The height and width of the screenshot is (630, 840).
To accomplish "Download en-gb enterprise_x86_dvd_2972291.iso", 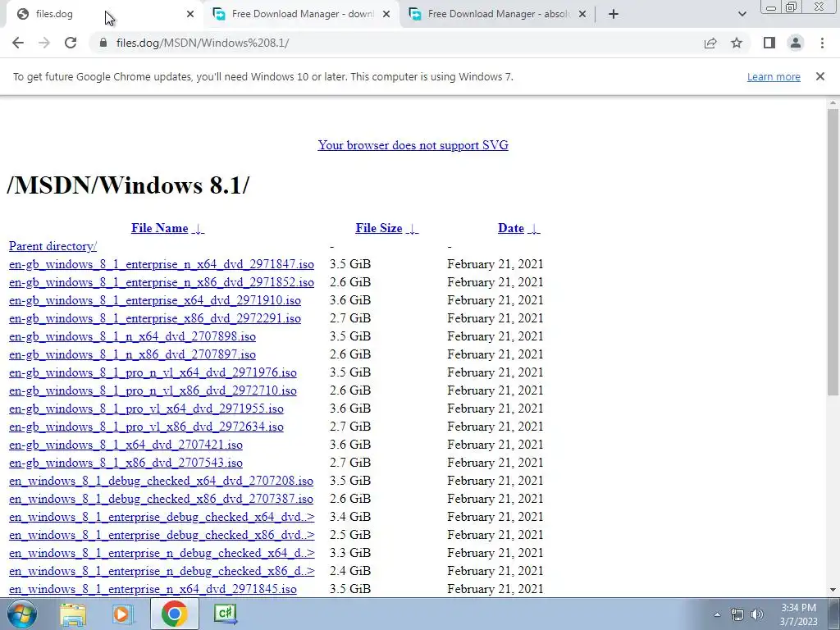I will [x=155, y=318].
